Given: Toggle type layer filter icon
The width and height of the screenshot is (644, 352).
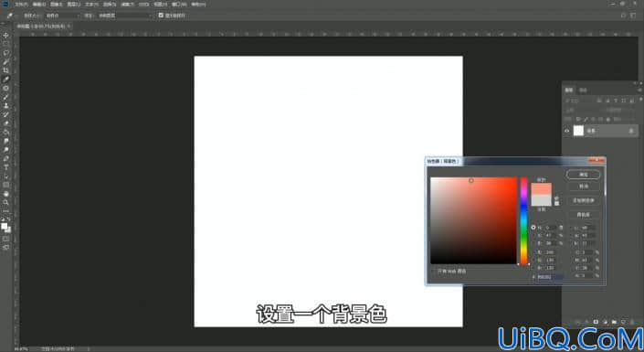Looking at the screenshot, I should [616, 101].
